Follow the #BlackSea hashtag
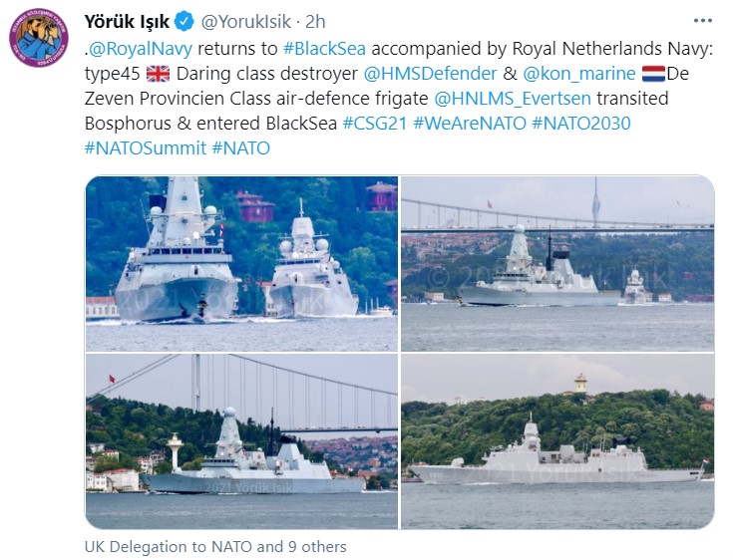Image resolution: width=733 pixels, height=560 pixels. coord(324,49)
